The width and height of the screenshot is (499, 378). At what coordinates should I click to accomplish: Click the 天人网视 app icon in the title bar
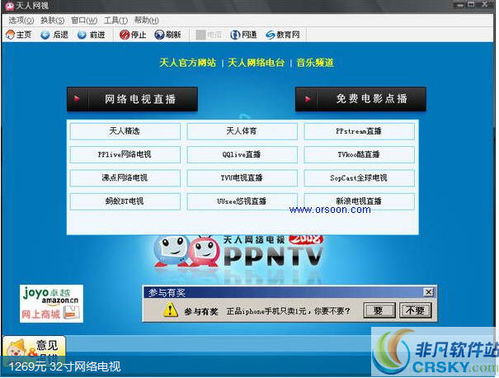pyautogui.click(x=10, y=6)
